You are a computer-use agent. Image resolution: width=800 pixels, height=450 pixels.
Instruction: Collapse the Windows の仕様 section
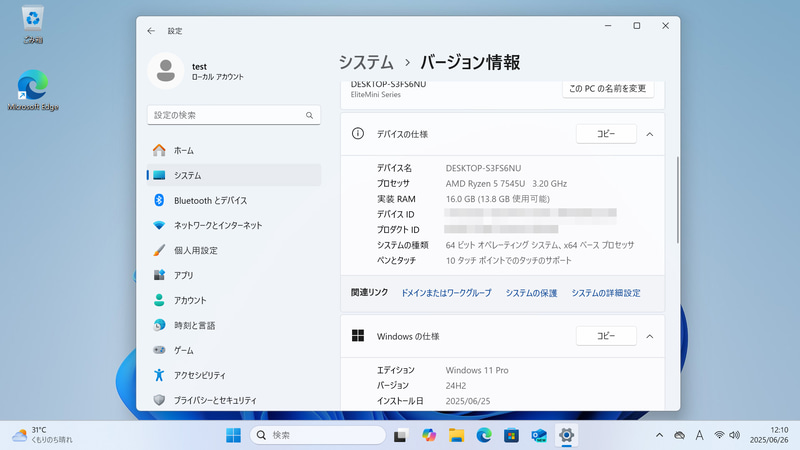(x=649, y=336)
